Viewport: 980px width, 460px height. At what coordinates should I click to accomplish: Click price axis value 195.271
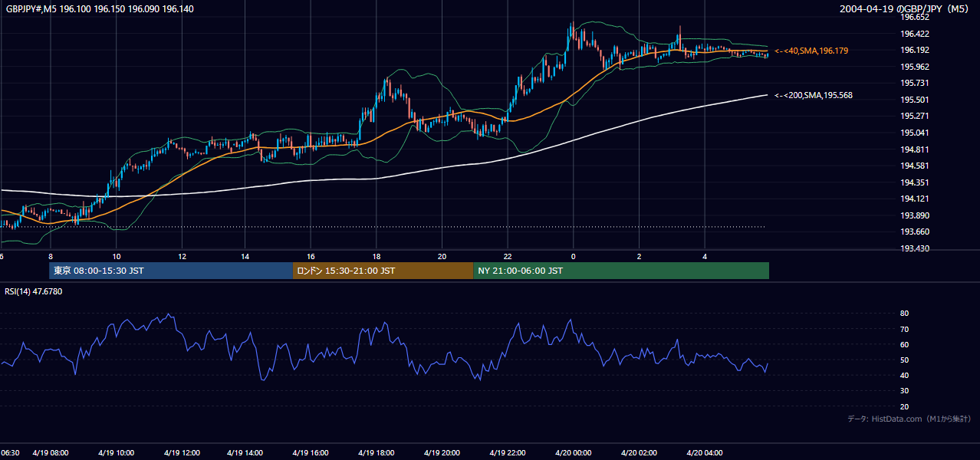(x=914, y=116)
